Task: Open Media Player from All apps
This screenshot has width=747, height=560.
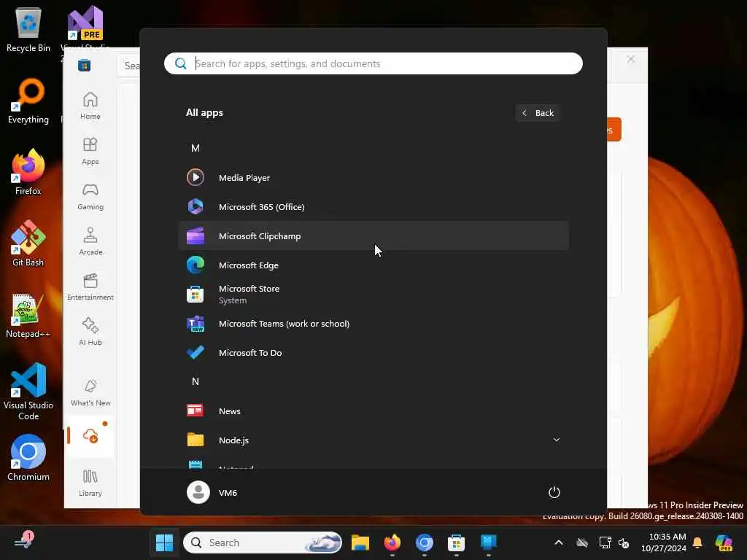Action: (x=373, y=178)
